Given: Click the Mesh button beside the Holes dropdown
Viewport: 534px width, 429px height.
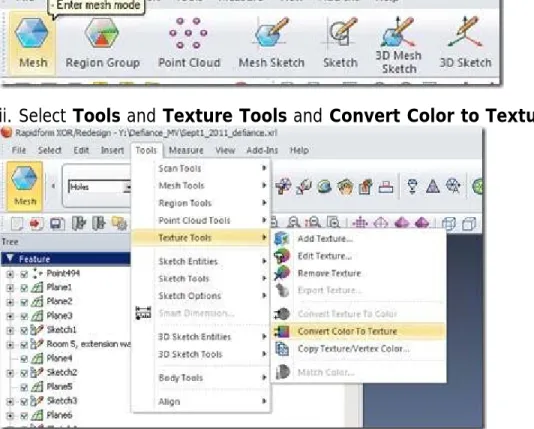Looking at the screenshot, I should pos(25,186).
